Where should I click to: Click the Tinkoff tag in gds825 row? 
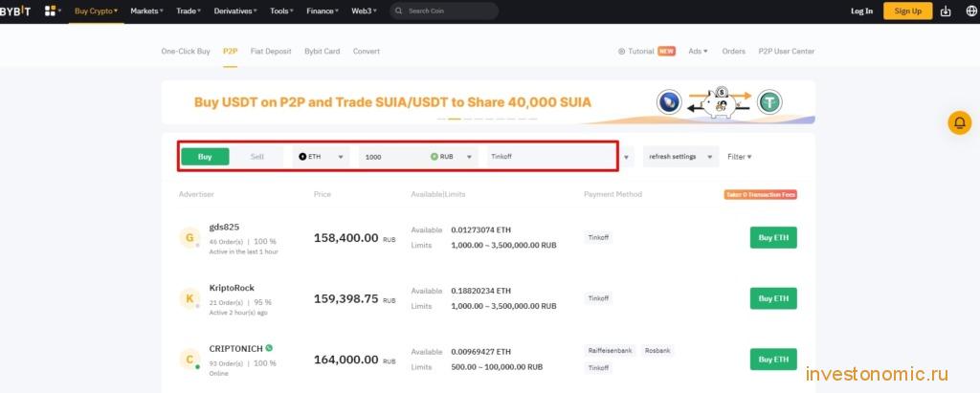pos(598,237)
